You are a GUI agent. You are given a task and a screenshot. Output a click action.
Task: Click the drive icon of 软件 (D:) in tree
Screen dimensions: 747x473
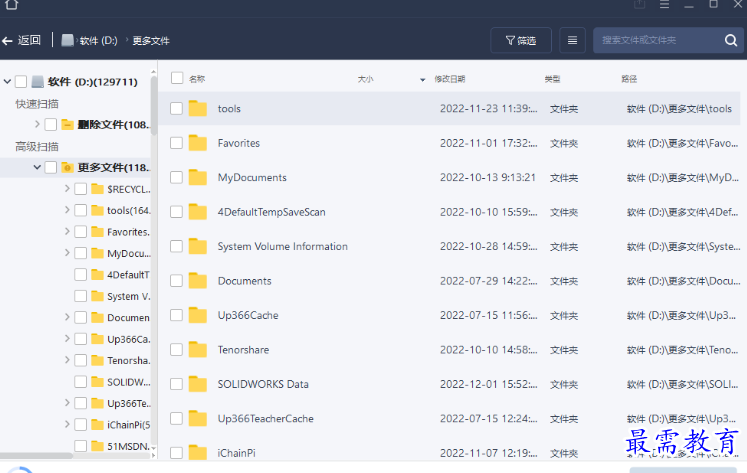click(x=38, y=81)
